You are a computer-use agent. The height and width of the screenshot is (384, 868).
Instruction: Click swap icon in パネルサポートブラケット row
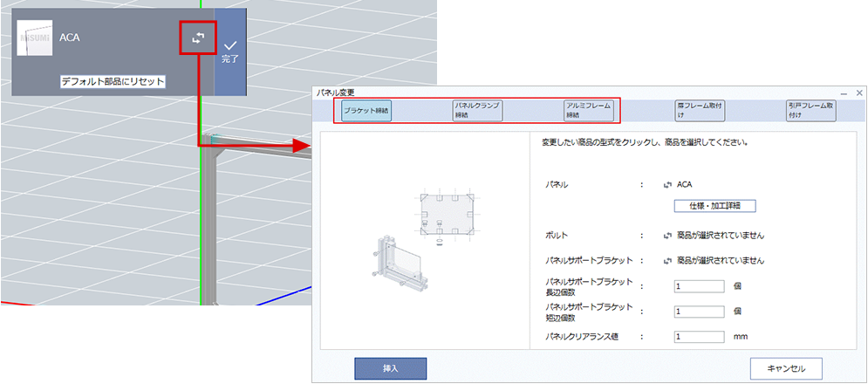click(667, 260)
